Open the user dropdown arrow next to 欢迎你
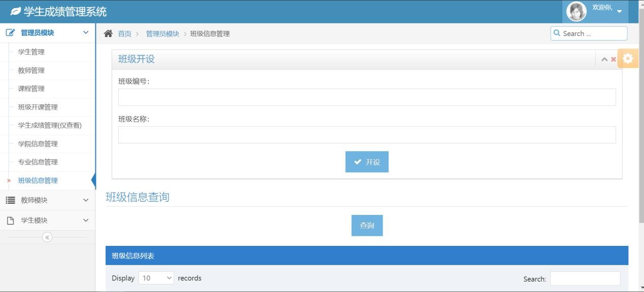The width and height of the screenshot is (644, 292). pyautogui.click(x=620, y=12)
